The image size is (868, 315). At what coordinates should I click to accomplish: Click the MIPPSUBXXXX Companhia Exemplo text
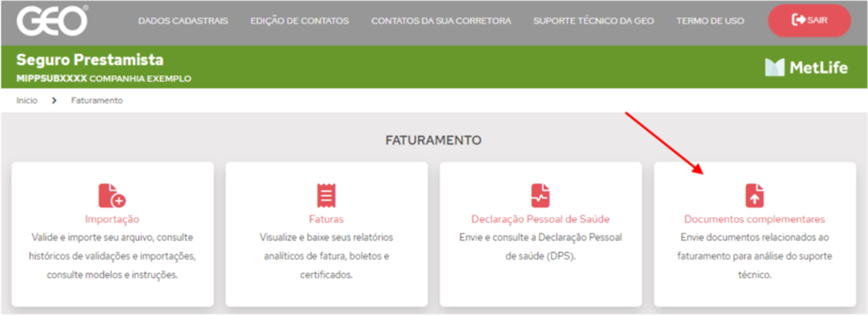(103, 79)
